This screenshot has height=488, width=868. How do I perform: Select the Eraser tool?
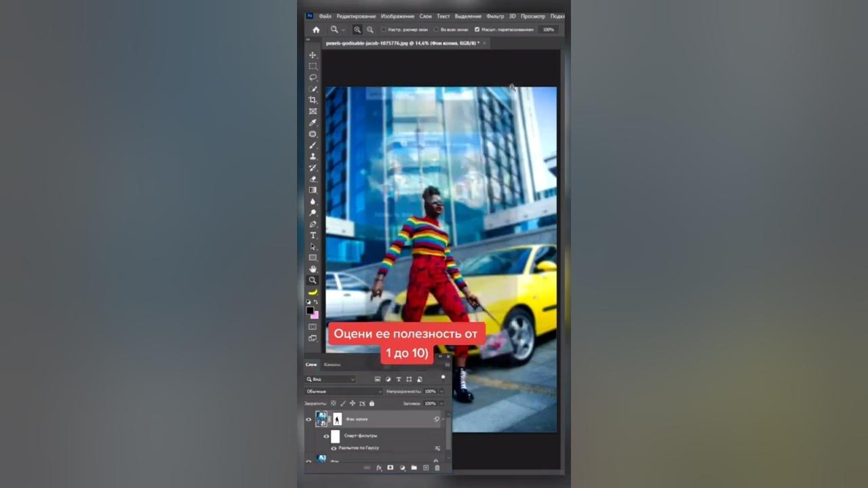pos(313,178)
